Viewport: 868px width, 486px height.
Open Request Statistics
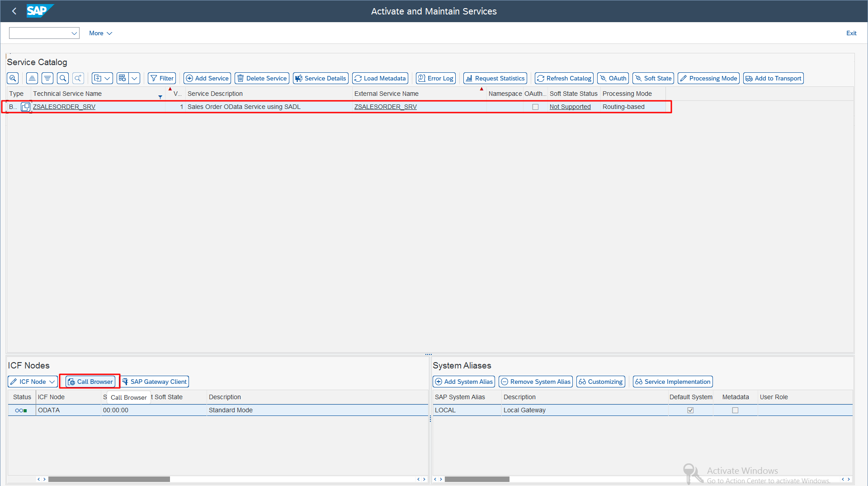[495, 78]
